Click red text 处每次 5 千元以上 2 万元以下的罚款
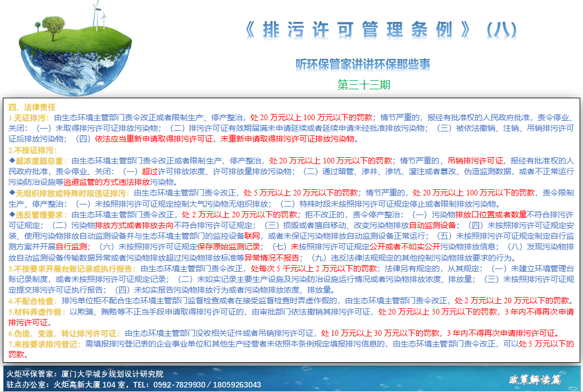 (314, 268)
